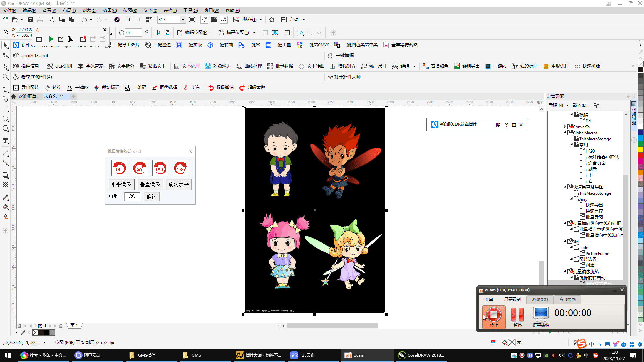
Task: Open the 贴齐 snap dropdown
Action: (x=261, y=20)
